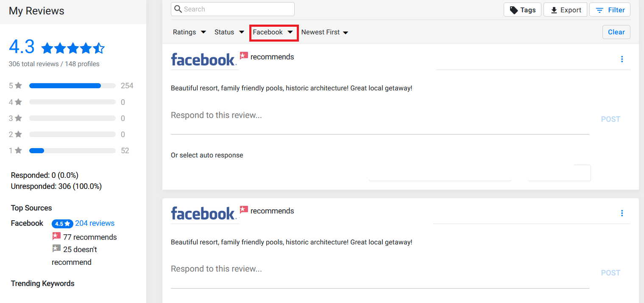
Task: Open the Tags button
Action: 522,10
